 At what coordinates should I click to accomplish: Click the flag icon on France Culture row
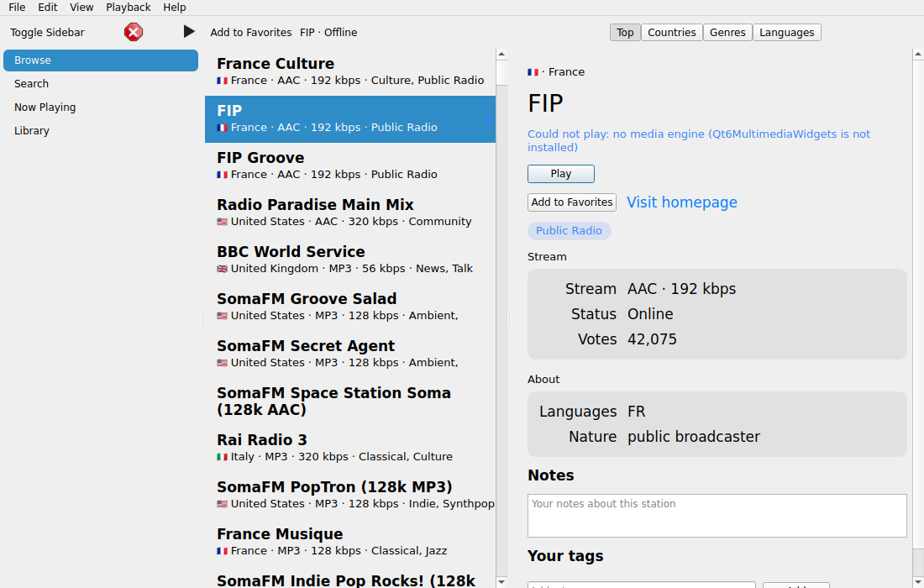222,80
